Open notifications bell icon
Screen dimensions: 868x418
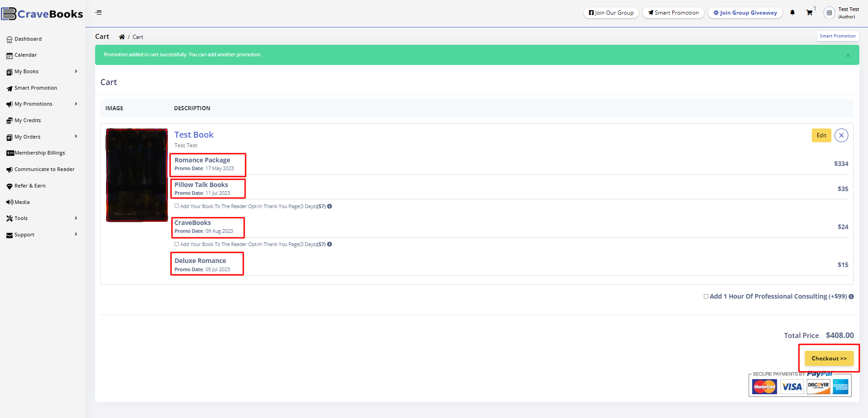(x=793, y=13)
